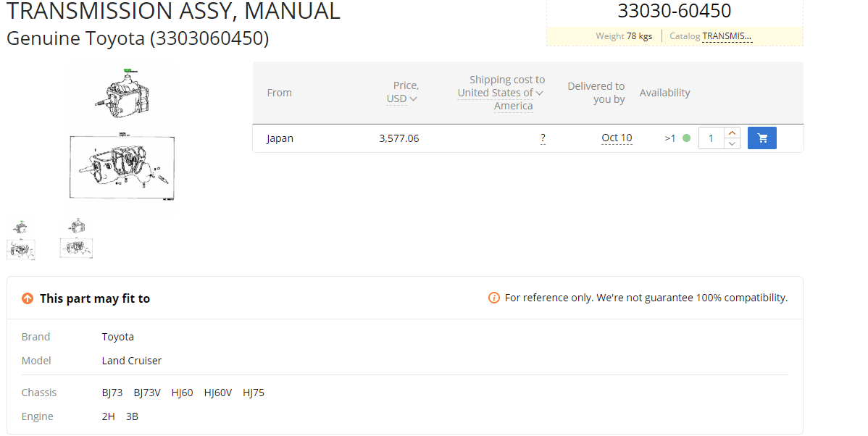
Task: Click the Oct 10 delivery date
Action: 617,138
